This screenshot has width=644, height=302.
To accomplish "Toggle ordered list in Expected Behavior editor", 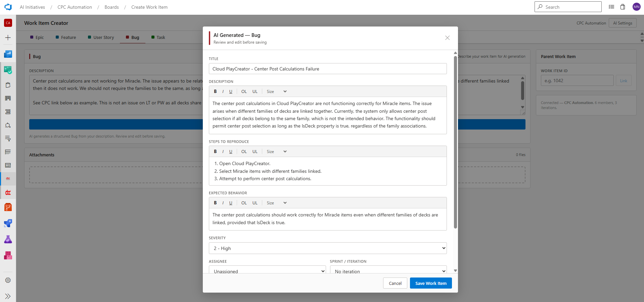I will coord(244,203).
